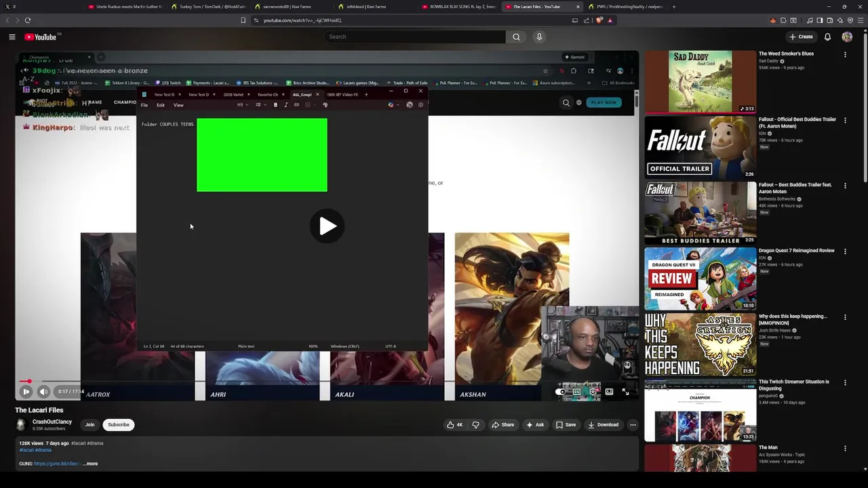
Task: Open the CrashOutClancy channel avatar
Action: [21, 425]
